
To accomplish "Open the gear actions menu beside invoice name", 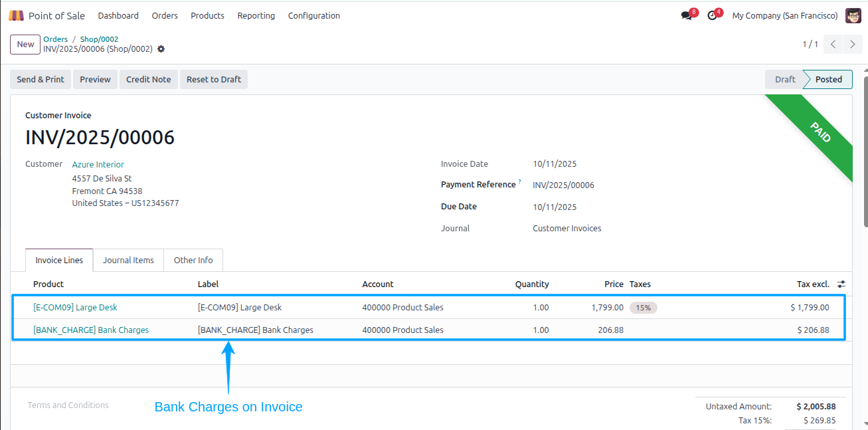I will click(161, 49).
